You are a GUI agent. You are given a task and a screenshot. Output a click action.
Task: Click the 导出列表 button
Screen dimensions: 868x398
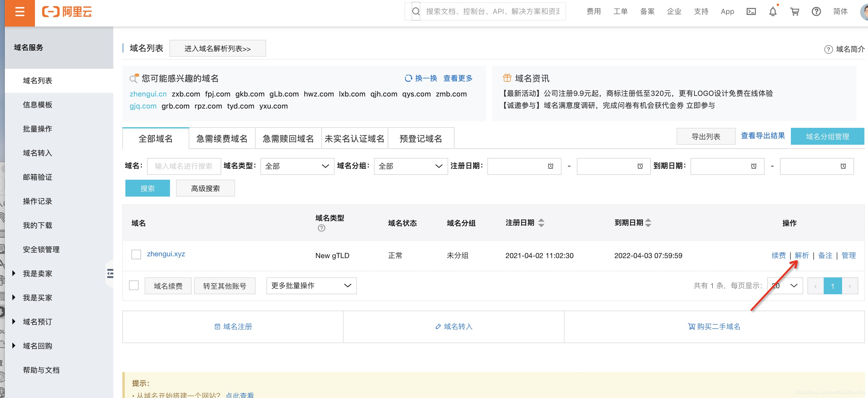click(706, 137)
